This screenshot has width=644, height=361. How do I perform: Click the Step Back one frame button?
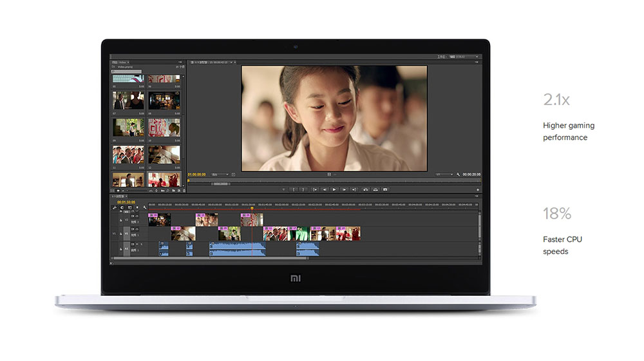point(325,190)
